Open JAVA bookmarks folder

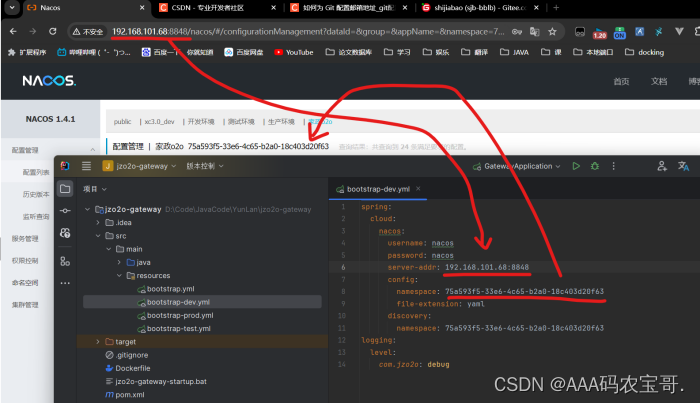515,52
